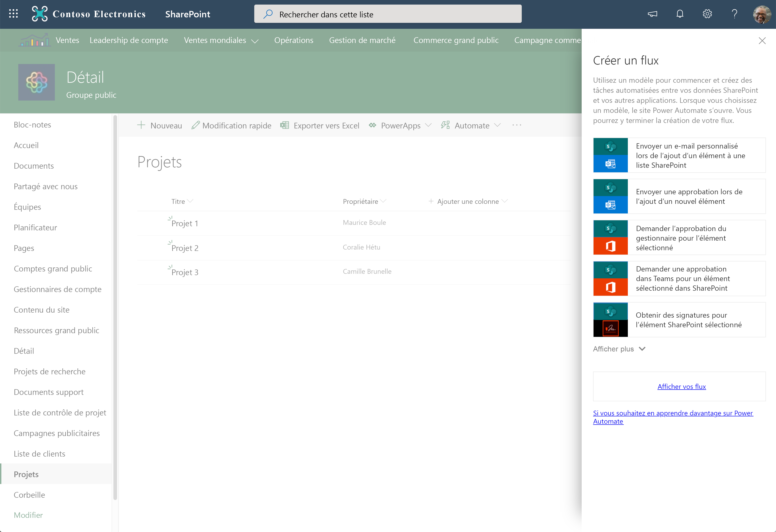The height and width of the screenshot is (532, 776).
Task: Select the Détail sidebar link
Action: pos(24,351)
